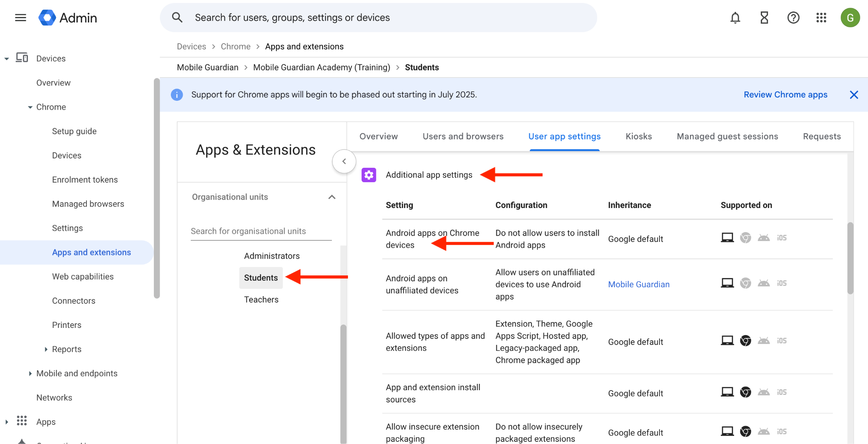Open the hourglass tasks icon

pos(764,18)
